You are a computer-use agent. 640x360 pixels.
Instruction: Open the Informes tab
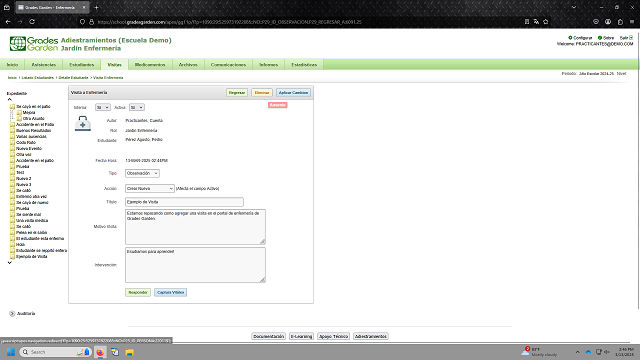tap(268, 64)
